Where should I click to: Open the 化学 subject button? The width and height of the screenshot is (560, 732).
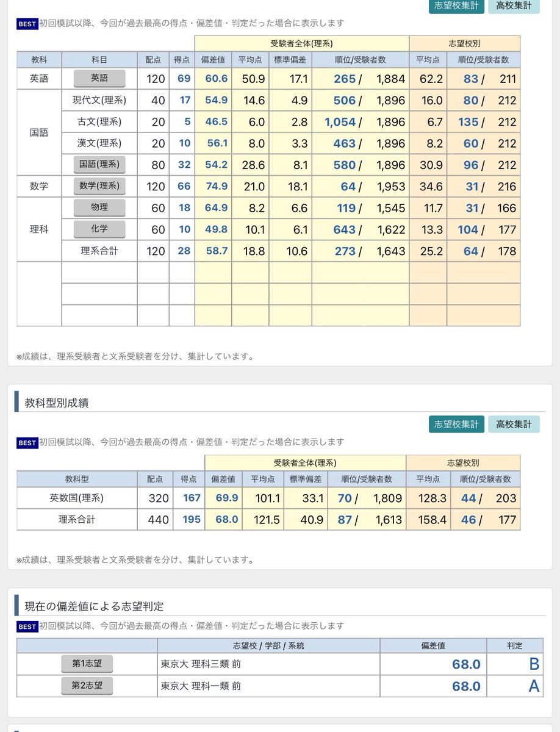tap(99, 229)
